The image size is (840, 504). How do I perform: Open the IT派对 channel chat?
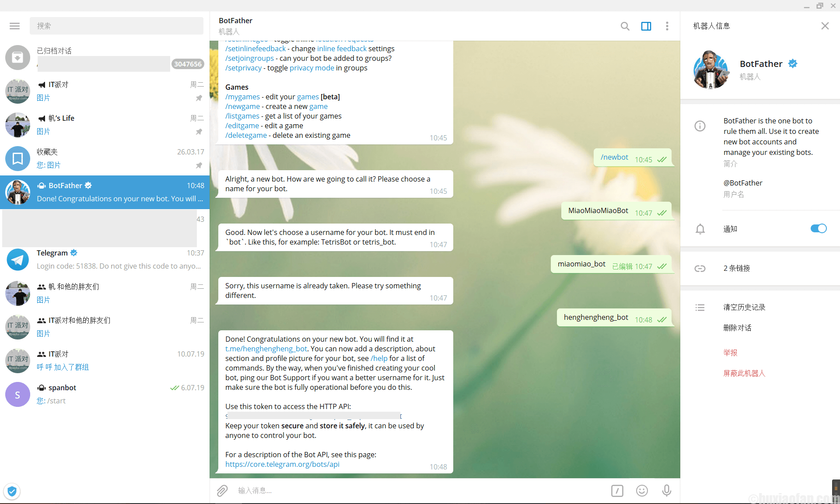point(105,91)
